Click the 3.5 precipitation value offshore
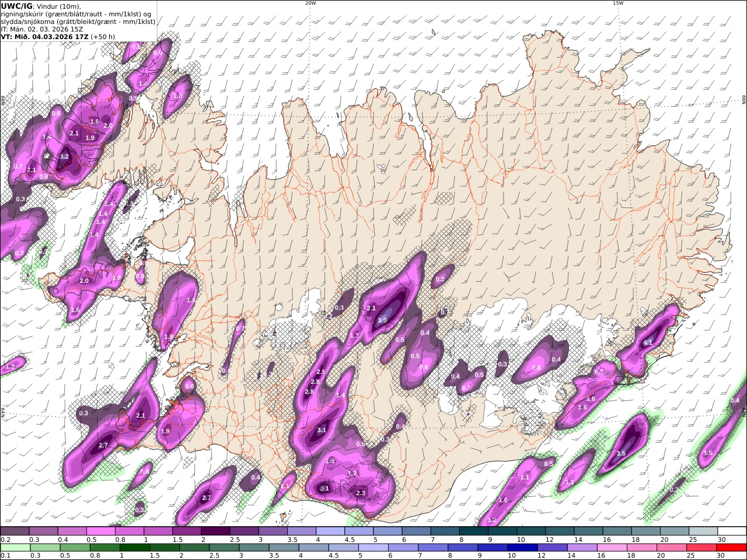This screenshot has width=747, height=560. pos(621,453)
